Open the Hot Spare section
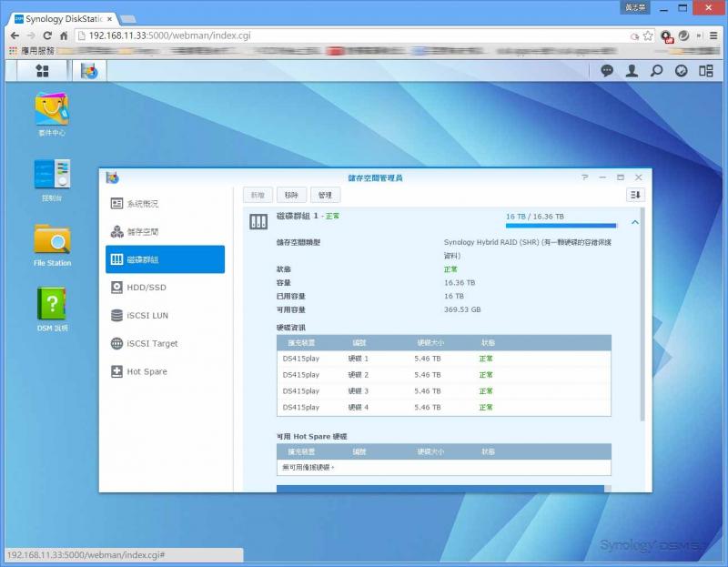The width and height of the screenshot is (728, 567). (x=165, y=371)
